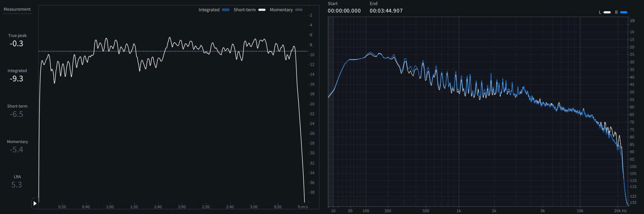Click the play button below the loudness graph
Screen dimensions: 644x214
pos(35,204)
